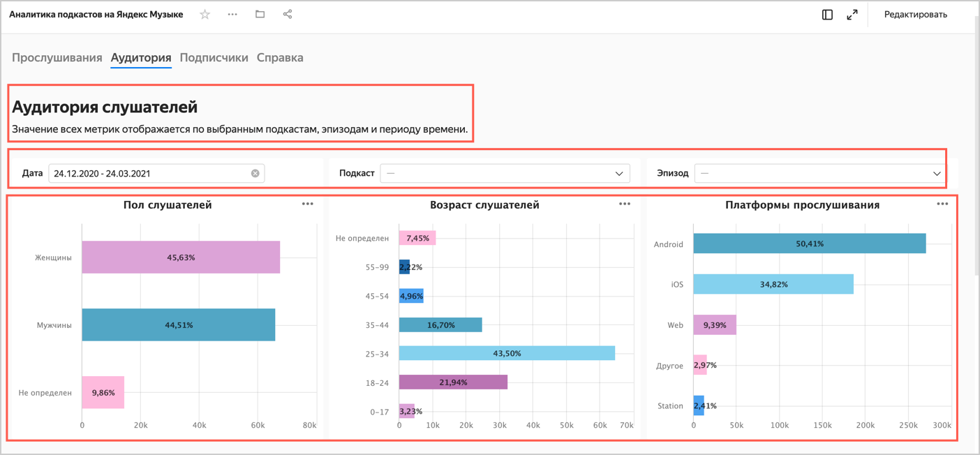
Task: Open the dashboard three-dots menu in header
Action: pyautogui.click(x=232, y=15)
